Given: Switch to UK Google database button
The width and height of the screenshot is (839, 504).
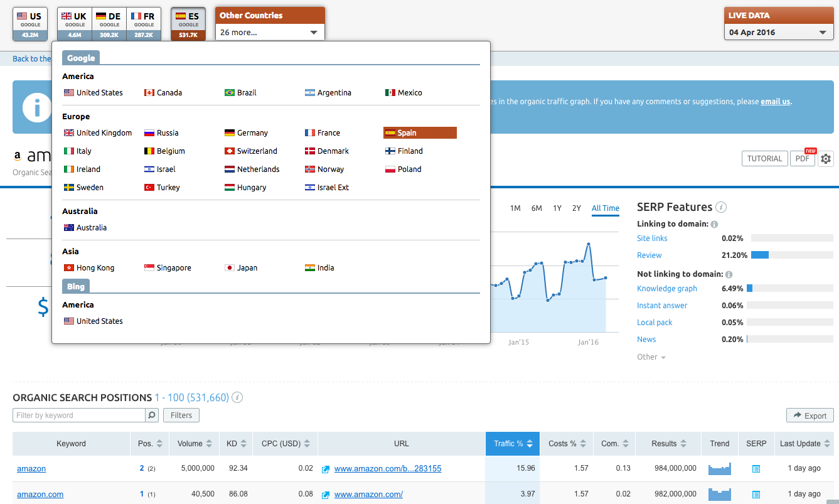Looking at the screenshot, I should 75,24.
